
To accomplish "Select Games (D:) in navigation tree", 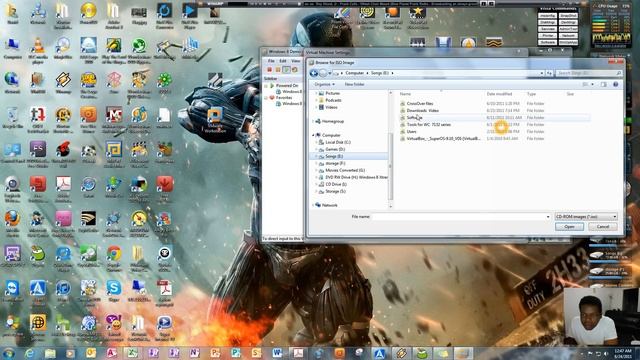I will [335, 149].
